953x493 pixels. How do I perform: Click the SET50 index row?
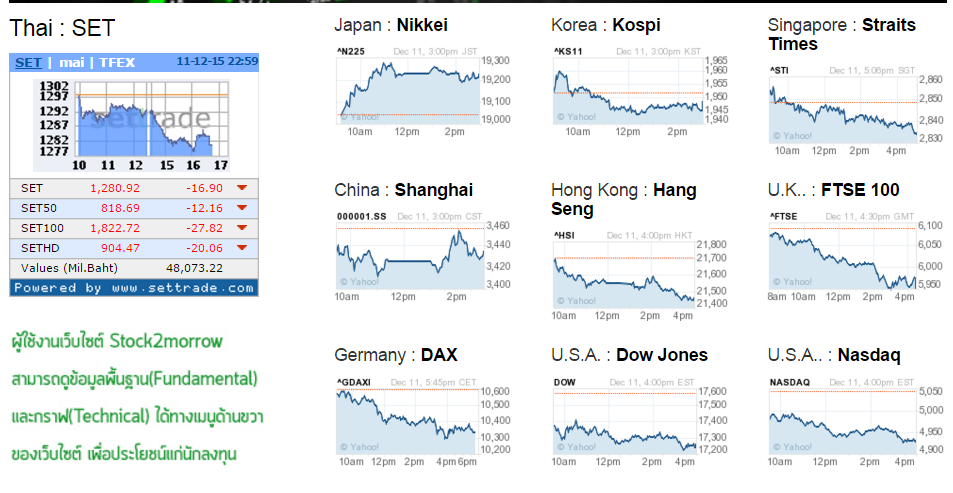134,208
